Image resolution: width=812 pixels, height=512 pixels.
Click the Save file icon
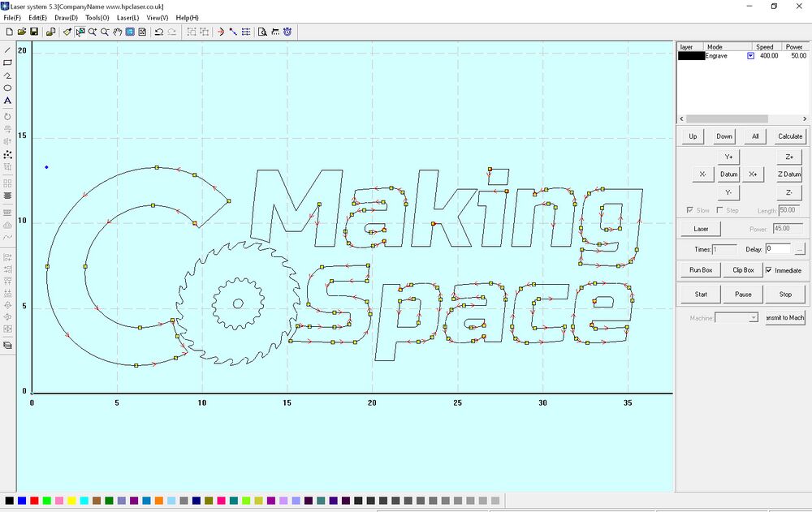pos(36,32)
